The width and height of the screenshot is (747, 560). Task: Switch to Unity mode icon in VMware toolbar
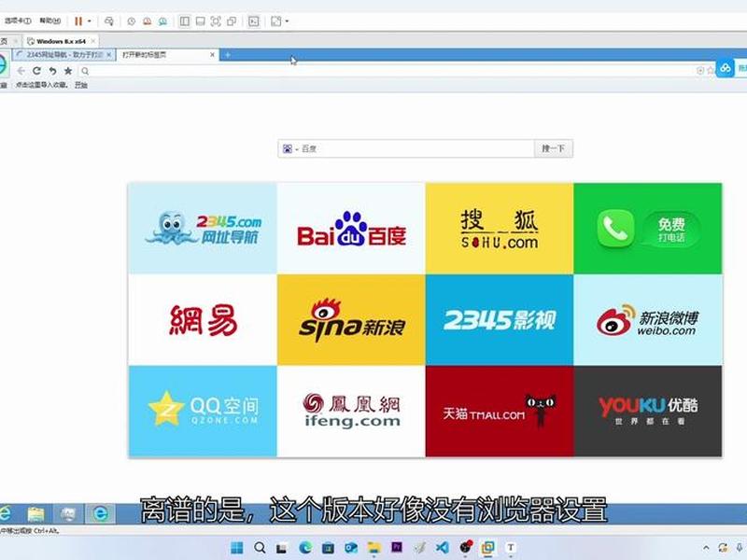coord(232,21)
